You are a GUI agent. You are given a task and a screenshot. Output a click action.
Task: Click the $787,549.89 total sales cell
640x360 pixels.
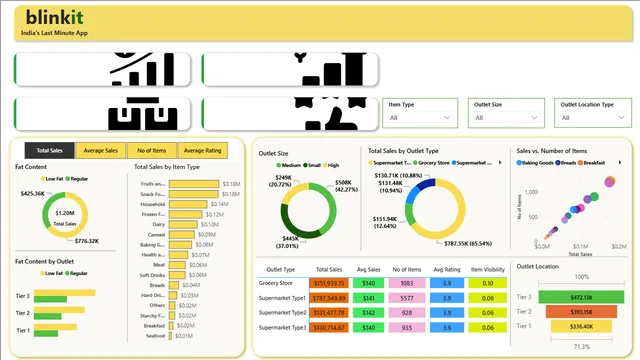(x=329, y=298)
